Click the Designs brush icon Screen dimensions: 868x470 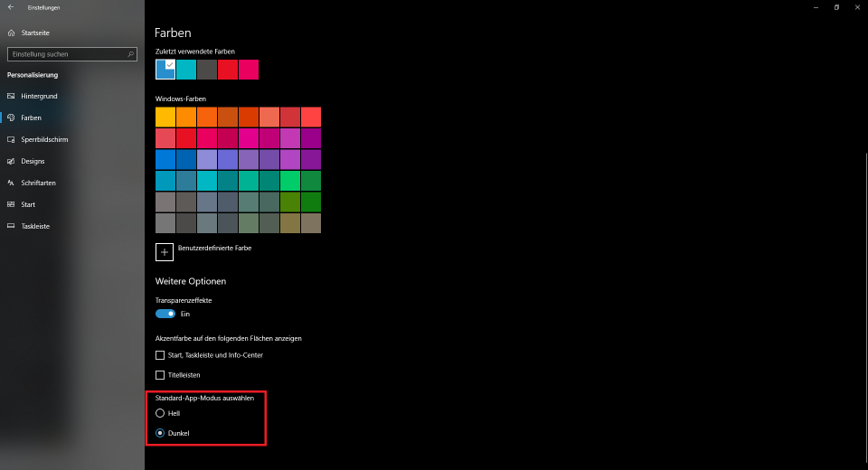point(11,161)
